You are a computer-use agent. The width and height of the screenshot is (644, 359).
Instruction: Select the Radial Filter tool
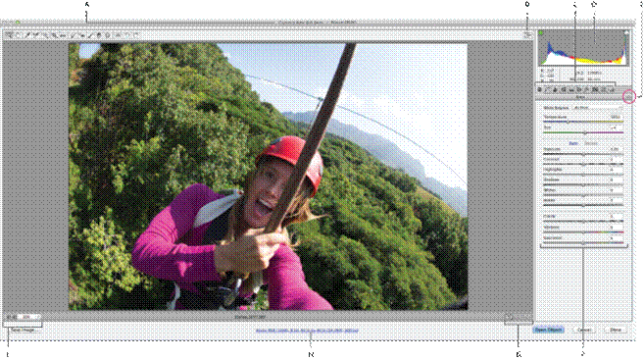[x=108, y=35]
